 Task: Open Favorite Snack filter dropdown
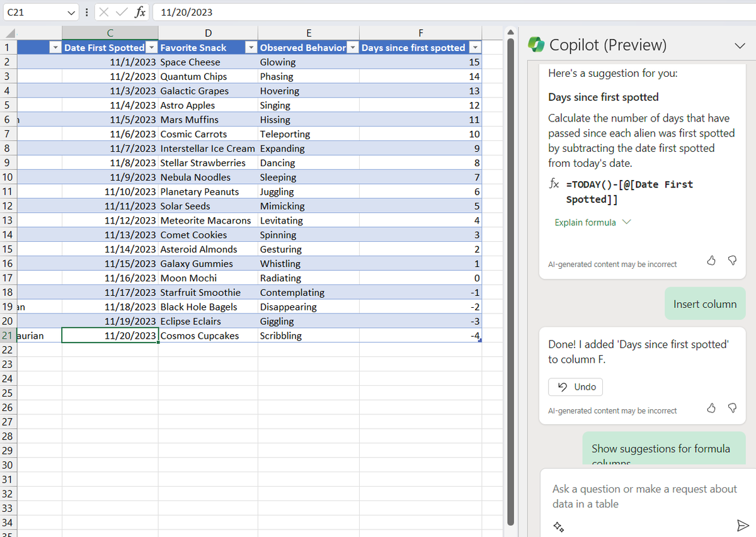point(251,48)
